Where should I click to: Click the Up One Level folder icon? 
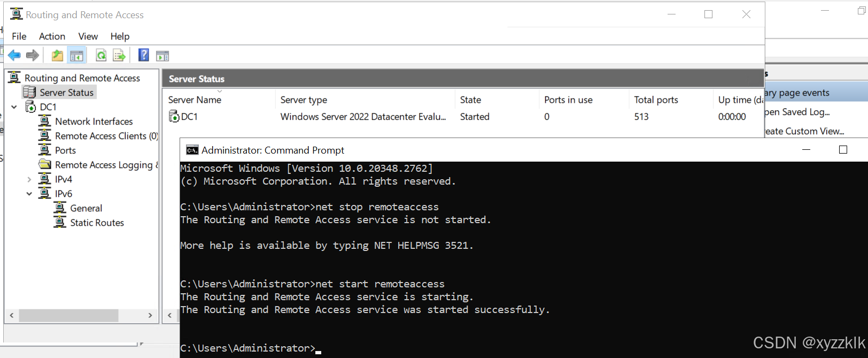click(57, 55)
